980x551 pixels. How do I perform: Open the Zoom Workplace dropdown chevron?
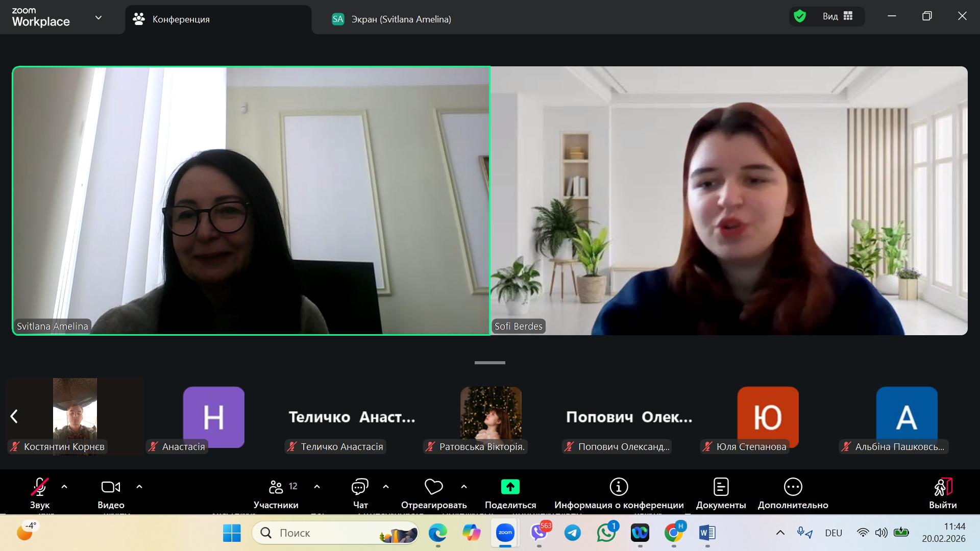coord(99,18)
